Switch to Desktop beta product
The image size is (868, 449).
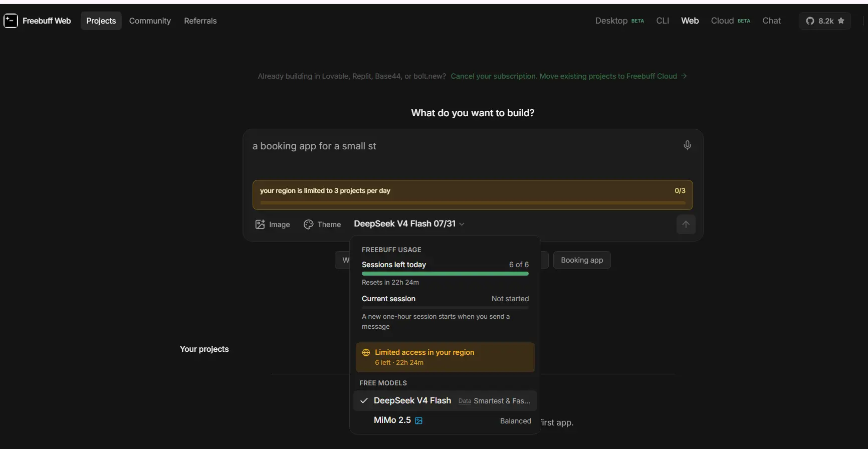click(619, 21)
